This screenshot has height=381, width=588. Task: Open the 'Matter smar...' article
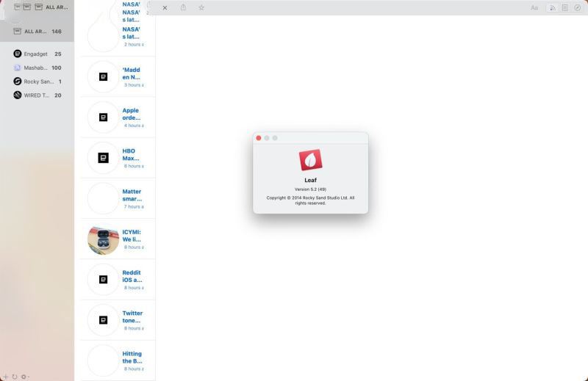[118, 198]
